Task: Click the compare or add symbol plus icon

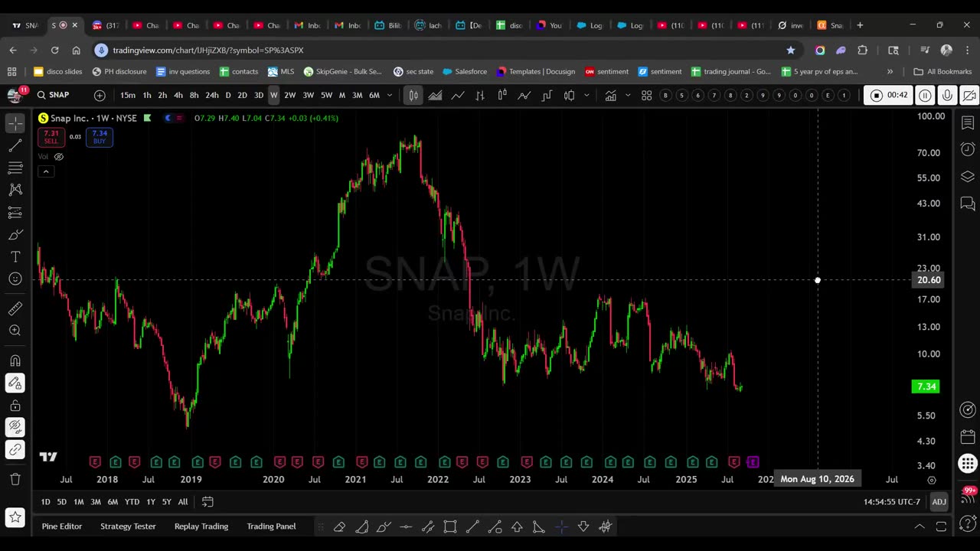Action: (100, 95)
